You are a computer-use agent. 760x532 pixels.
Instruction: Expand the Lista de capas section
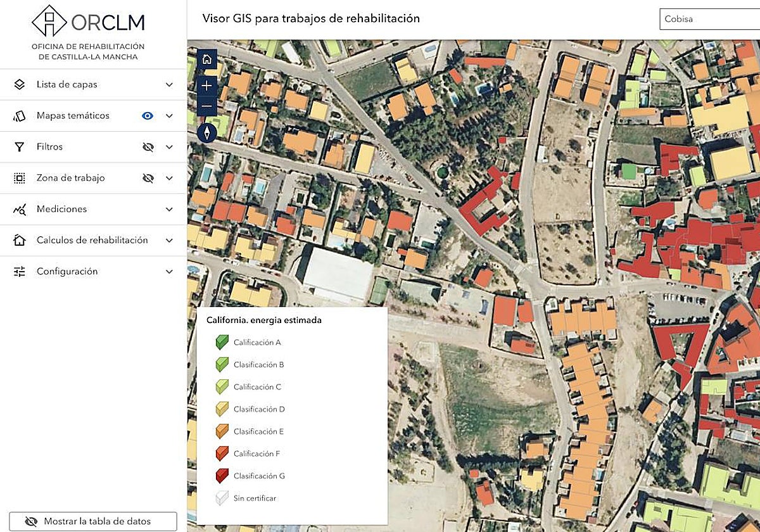pyautogui.click(x=169, y=85)
